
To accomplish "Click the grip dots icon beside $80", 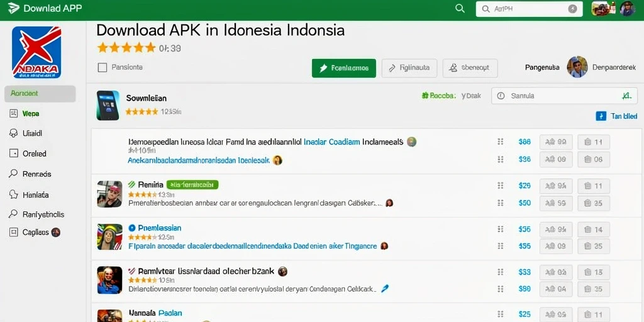I will [x=500, y=289].
